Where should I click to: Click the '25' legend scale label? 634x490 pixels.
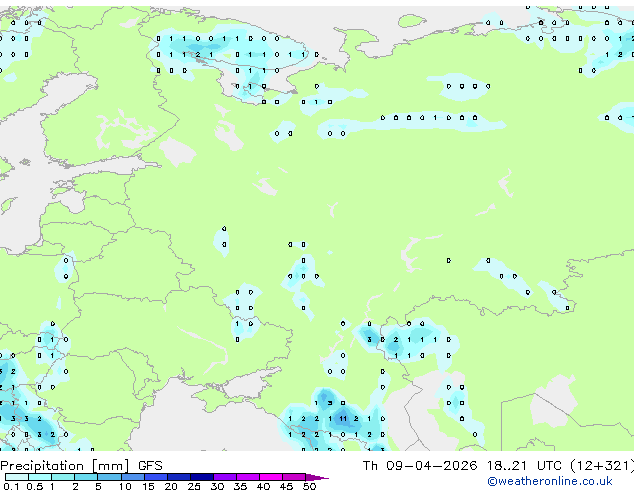(x=194, y=486)
